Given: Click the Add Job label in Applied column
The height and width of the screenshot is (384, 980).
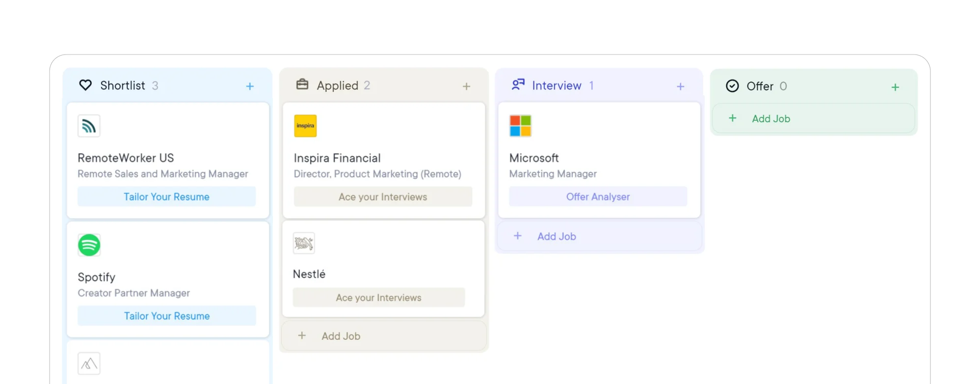Looking at the screenshot, I should point(341,336).
